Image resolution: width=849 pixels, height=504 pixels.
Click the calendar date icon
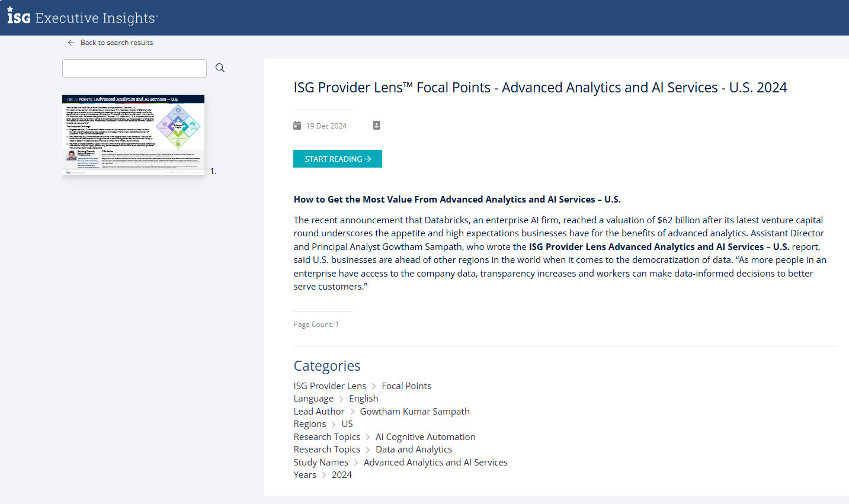click(297, 126)
